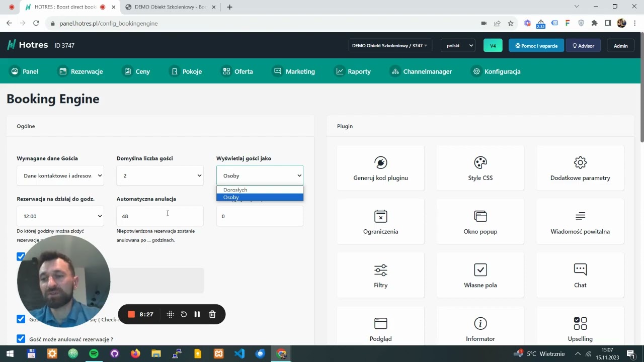Image resolution: width=644 pixels, height=362 pixels.
Task: Restart the recording with circular arrow
Action: click(184, 314)
